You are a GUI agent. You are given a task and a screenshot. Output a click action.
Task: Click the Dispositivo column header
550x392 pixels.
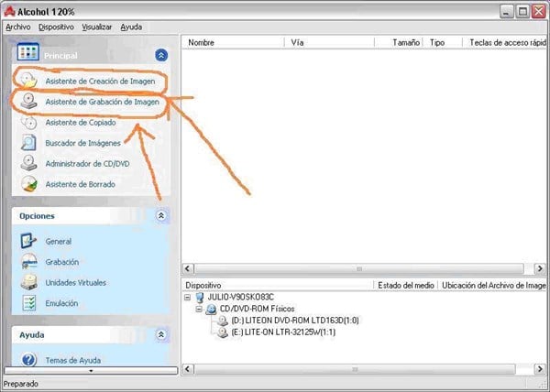(278, 285)
